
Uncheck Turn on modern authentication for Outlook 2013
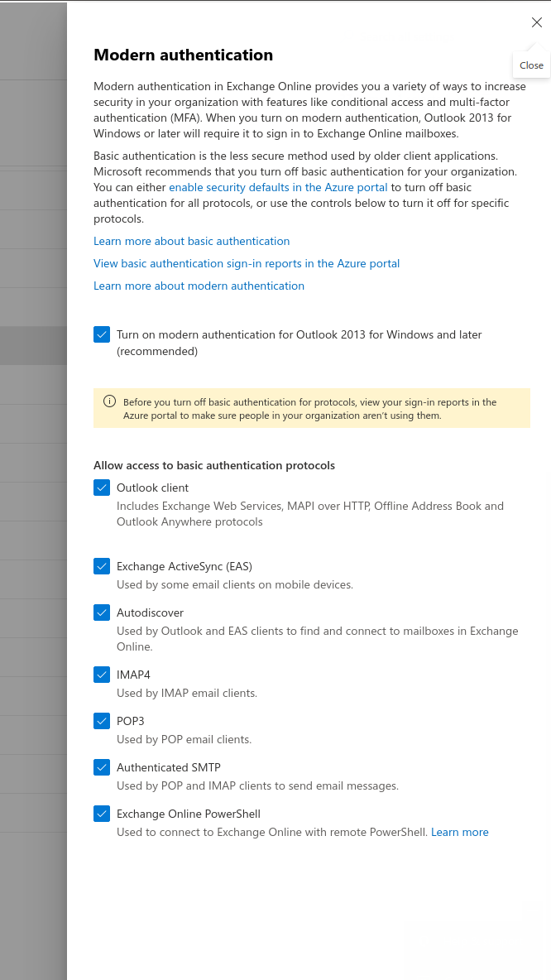pyautogui.click(x=102, y=334)
